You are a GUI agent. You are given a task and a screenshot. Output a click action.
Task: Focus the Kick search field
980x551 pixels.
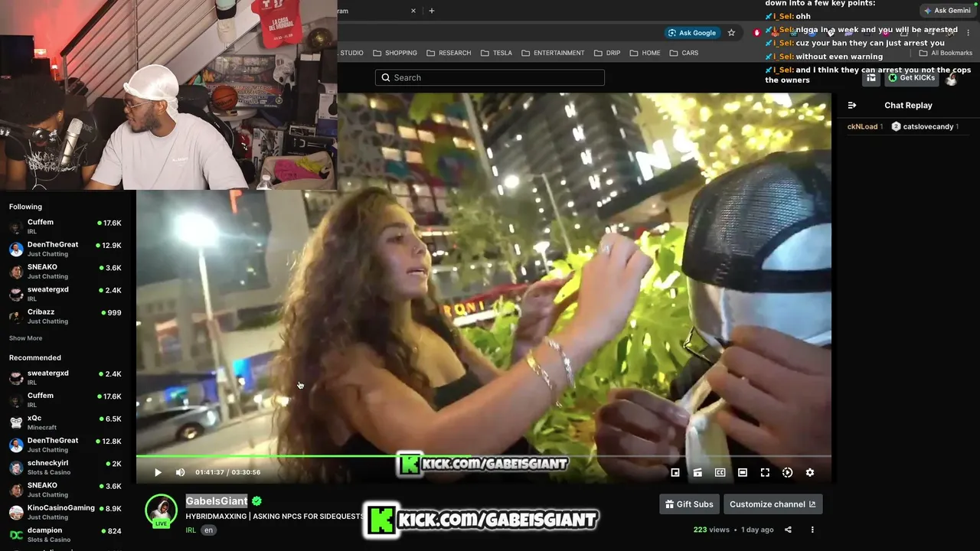coord(490,77)
